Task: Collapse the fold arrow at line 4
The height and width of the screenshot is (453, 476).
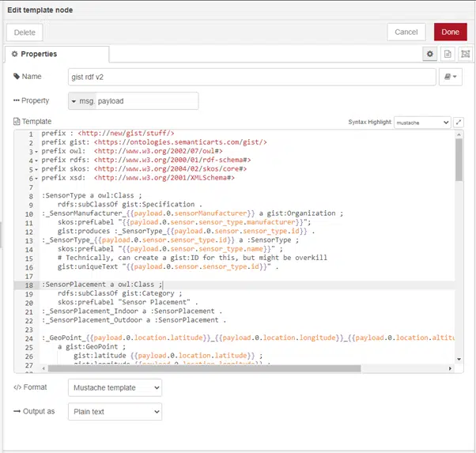Action: click(36, 160)
